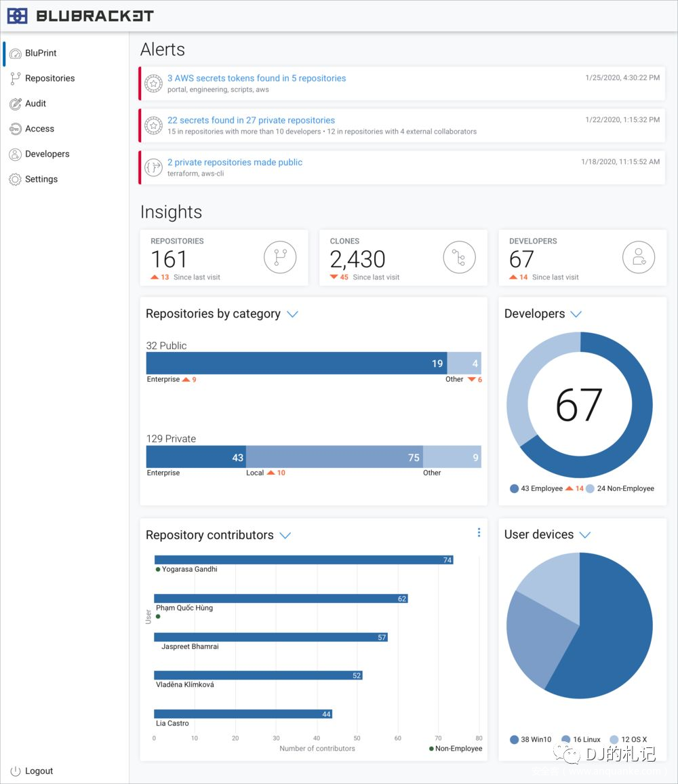Click the private repositories made public alert icon
This screenshot has height=784, width=678.
click(154, 168)
